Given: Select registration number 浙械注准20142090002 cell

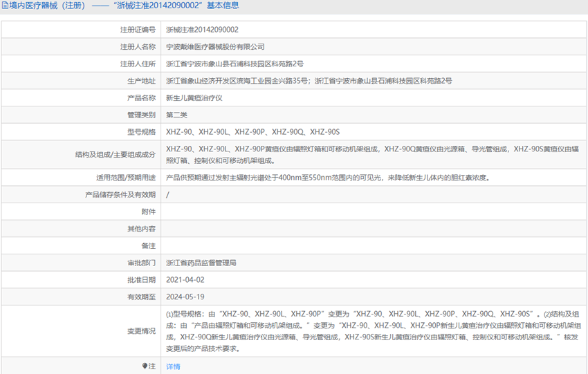Looking at the screenshot, I should coord(202,30).
